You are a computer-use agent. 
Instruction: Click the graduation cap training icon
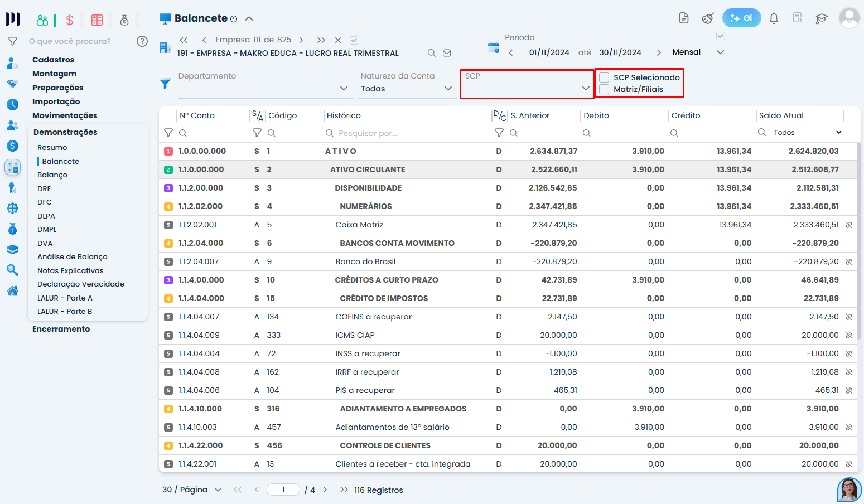821,18
